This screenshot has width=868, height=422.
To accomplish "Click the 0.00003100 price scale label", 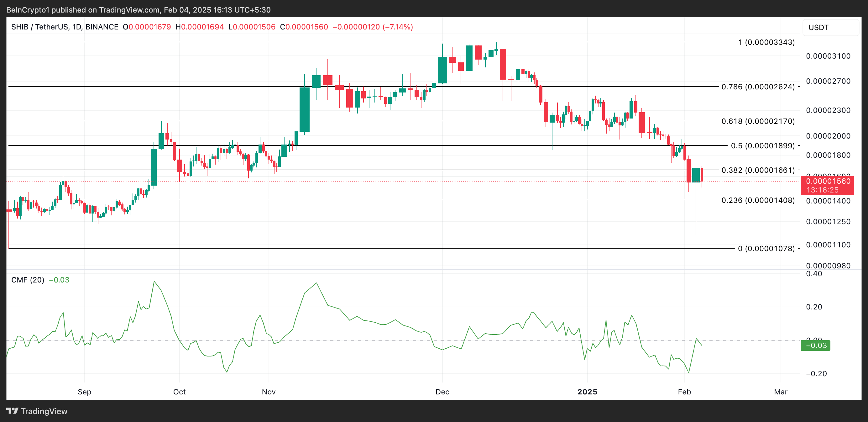I will (x=828, y=56).
